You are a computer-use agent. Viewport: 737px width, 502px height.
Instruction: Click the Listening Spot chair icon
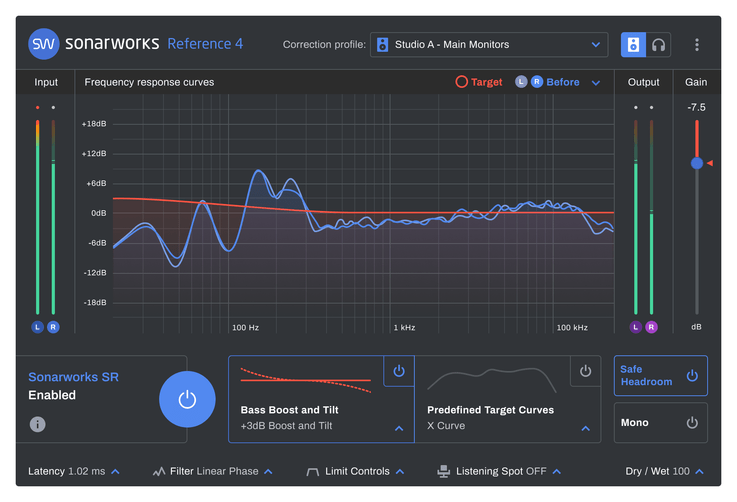tap(444, 471)
